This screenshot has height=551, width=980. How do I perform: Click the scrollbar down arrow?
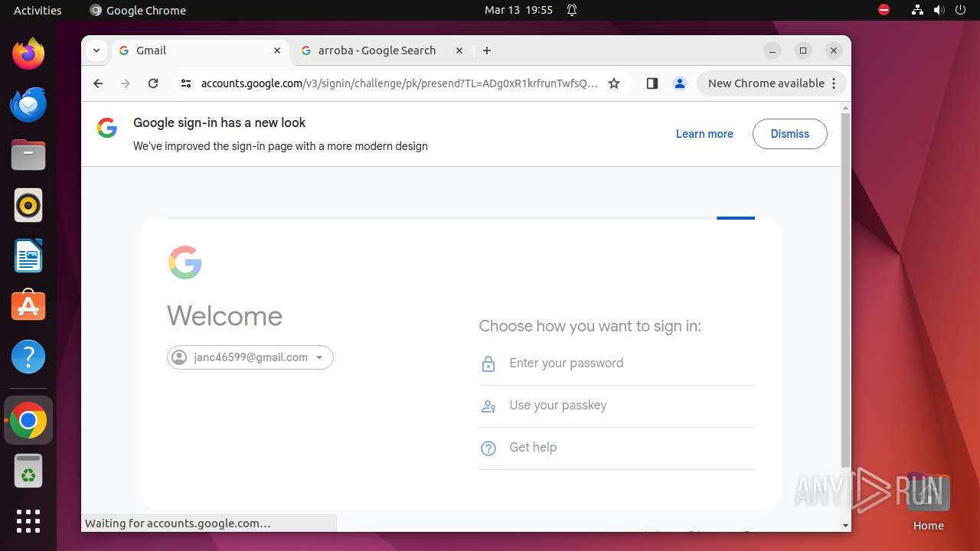coord(845,526)
